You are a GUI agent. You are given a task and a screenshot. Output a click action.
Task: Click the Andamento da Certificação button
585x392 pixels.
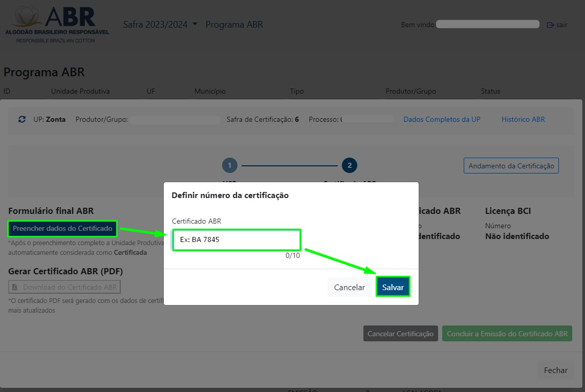pos(511,166)
